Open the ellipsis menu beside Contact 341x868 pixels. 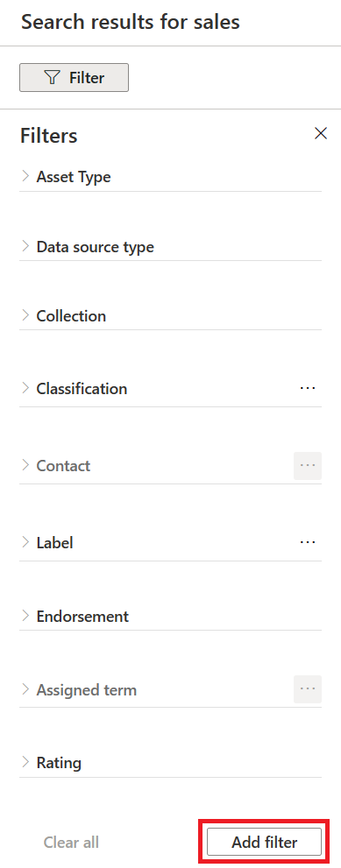point(308,466)
